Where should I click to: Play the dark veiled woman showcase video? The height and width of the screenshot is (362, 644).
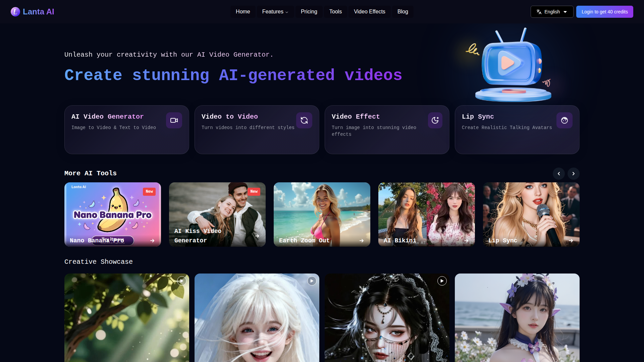pyautogui.click(x=442, y=281)
